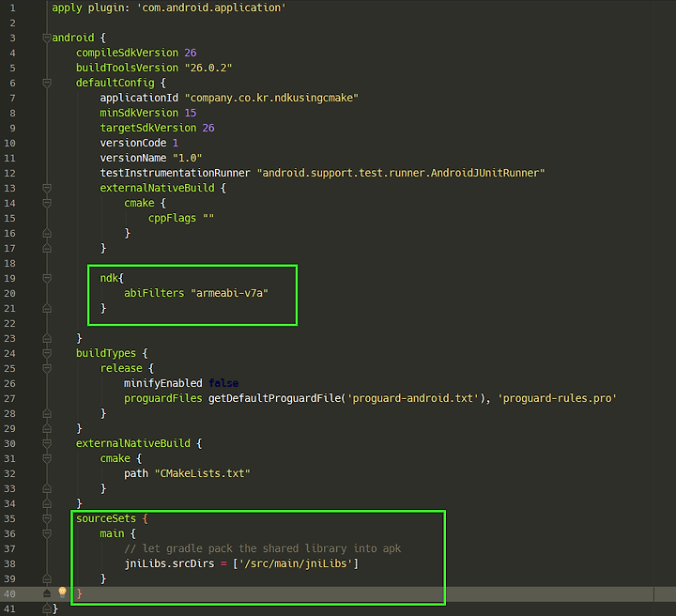
Task: Click the release keyword on line 25
Action: (121, 368)
